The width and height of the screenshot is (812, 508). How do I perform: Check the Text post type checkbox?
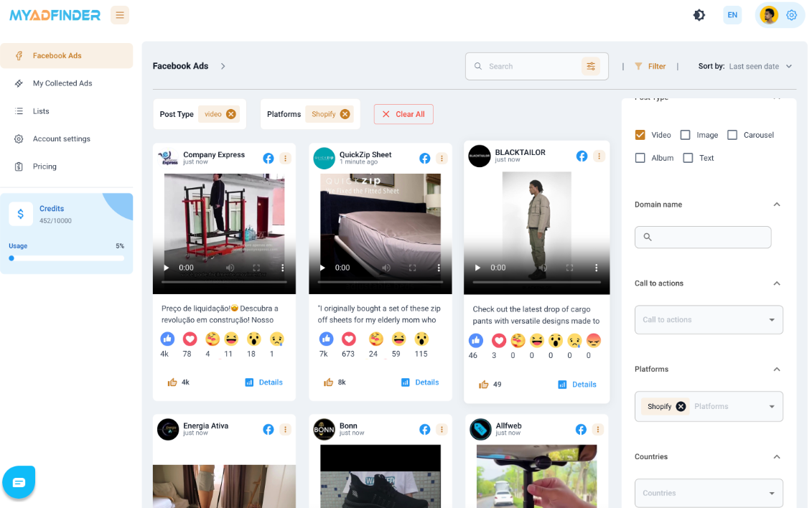688,158
